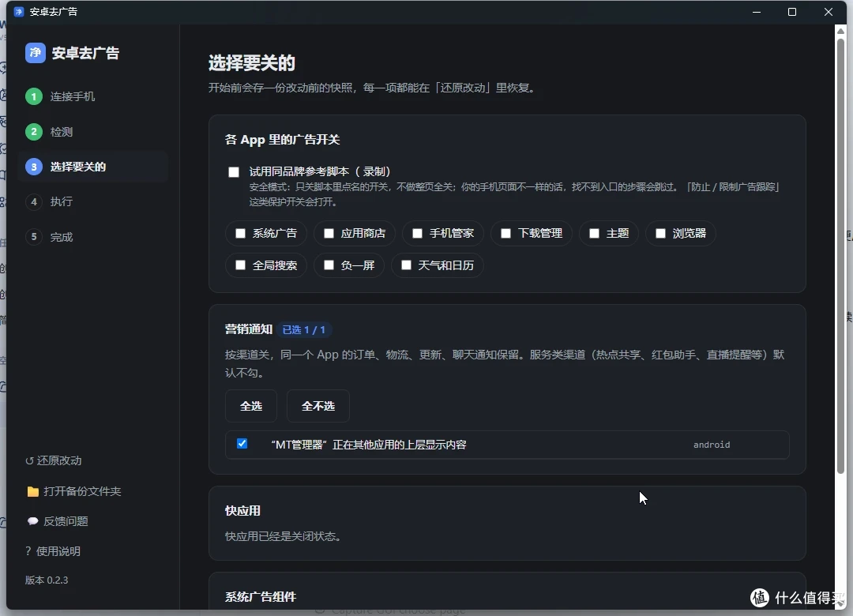Image resolution: width=853 pixels, height=616 pixels.
Task: Open 使用说明 help
Action: (x=53, y=551)
